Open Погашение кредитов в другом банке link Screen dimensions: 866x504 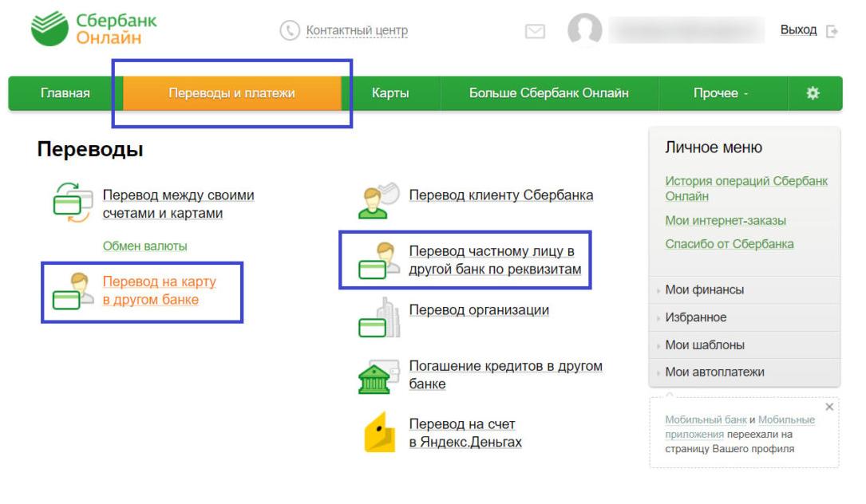coord(505,375)
